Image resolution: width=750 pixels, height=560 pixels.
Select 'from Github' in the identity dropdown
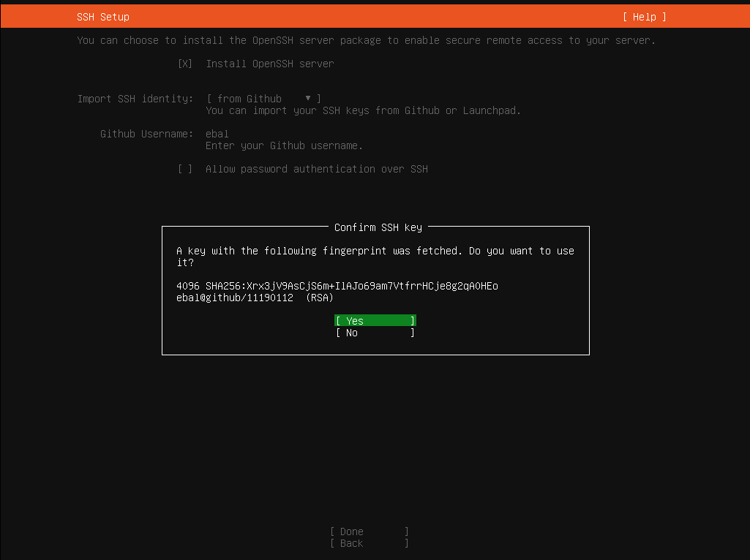click(x=249, y=98)
